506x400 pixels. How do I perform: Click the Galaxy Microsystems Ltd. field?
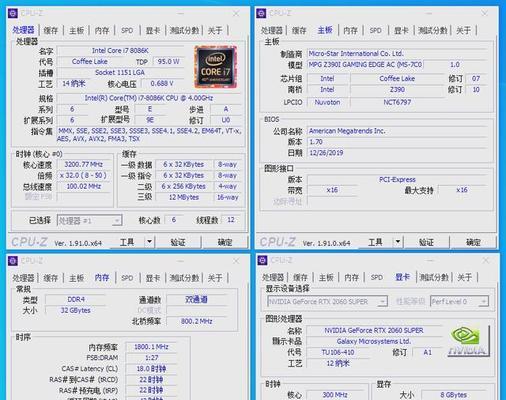(374, 341)
